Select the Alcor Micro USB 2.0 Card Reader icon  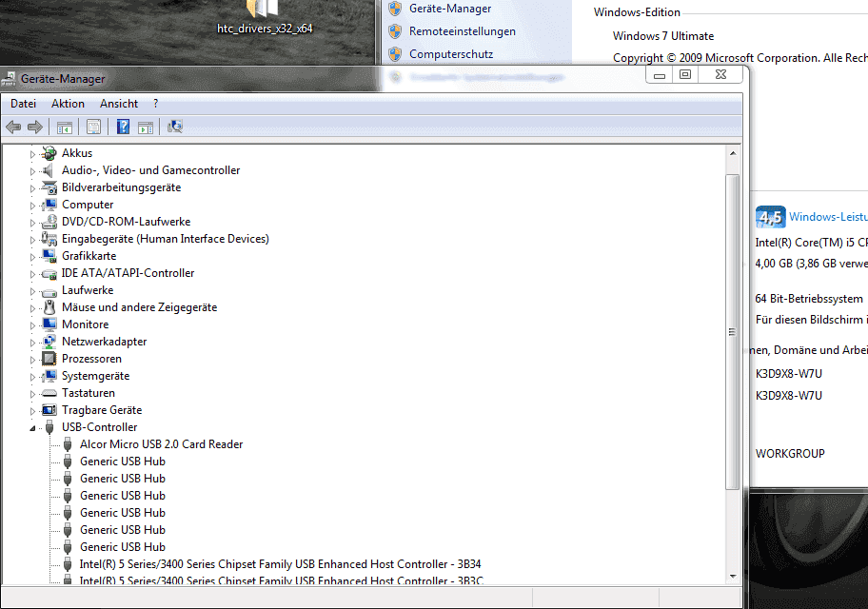pyautogui.click(x=68, y=444)
